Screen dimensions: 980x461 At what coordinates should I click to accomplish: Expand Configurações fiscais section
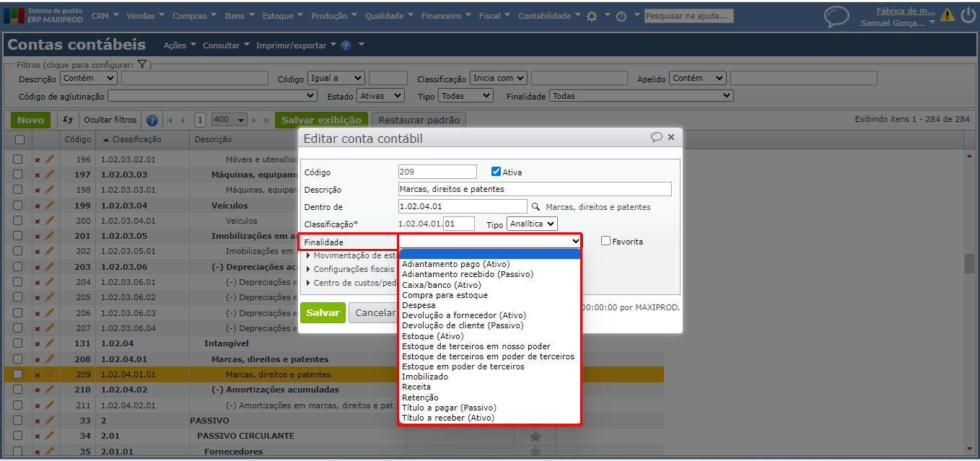(x=350, y=268)
